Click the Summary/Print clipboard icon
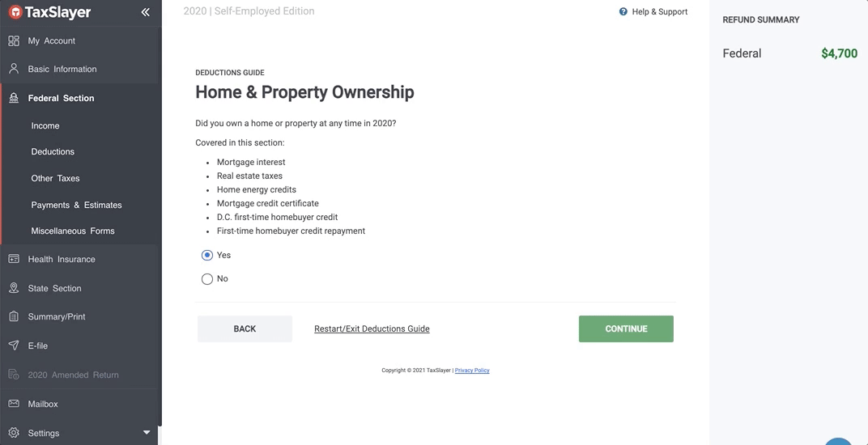868x445 pixels. [14, 316]
